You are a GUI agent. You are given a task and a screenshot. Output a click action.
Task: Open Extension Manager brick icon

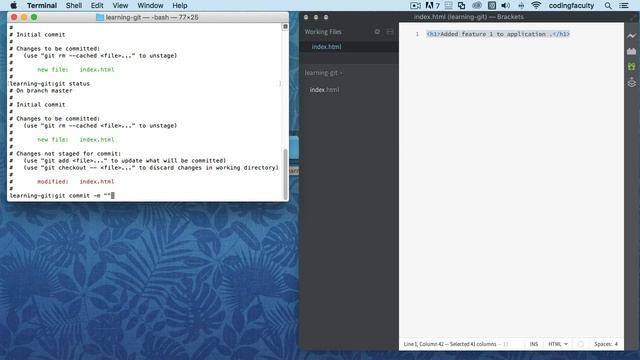pos(631,51)
